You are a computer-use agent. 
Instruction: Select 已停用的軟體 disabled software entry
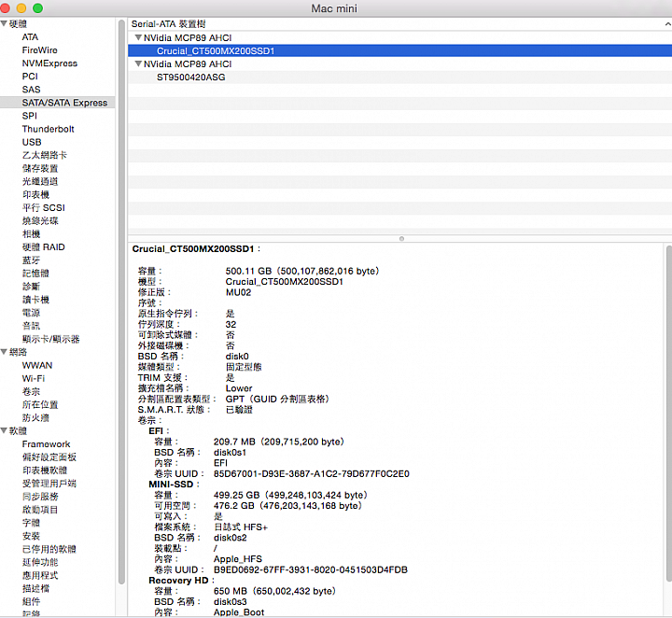49,549
